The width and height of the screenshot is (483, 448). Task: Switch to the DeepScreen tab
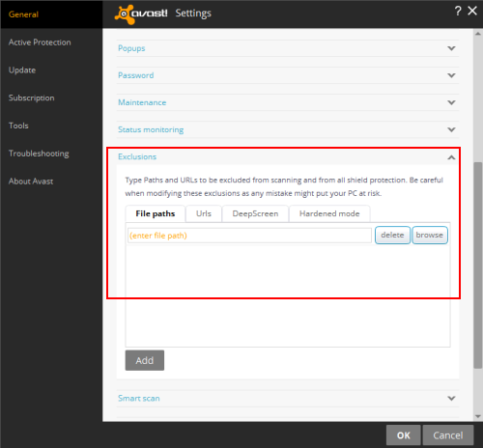(255, 213)
